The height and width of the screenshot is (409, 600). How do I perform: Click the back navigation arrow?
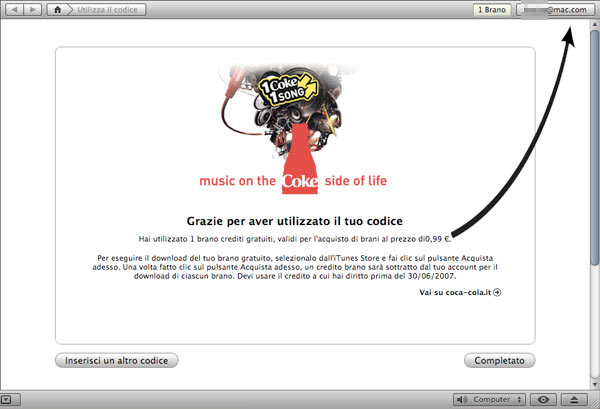tap(17, 10)
